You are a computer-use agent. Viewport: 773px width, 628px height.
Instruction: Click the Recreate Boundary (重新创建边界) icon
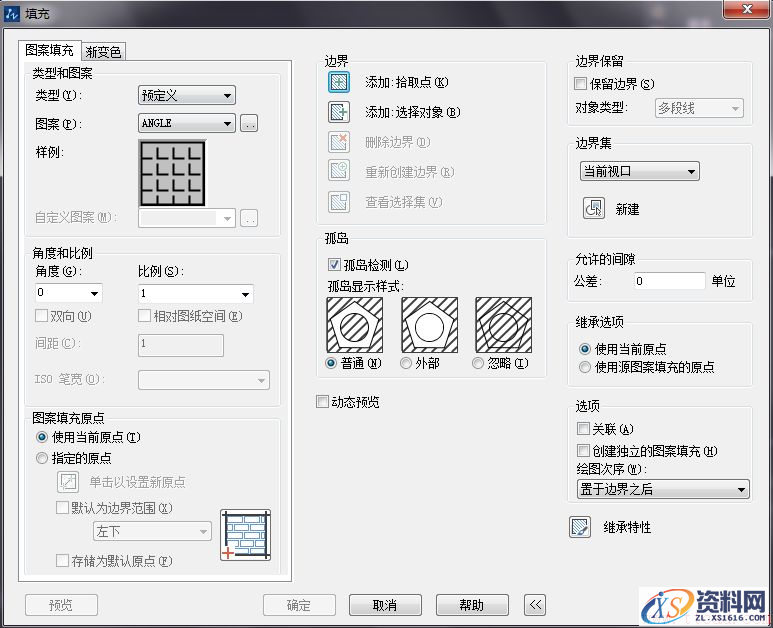click(x=339, y=171)
